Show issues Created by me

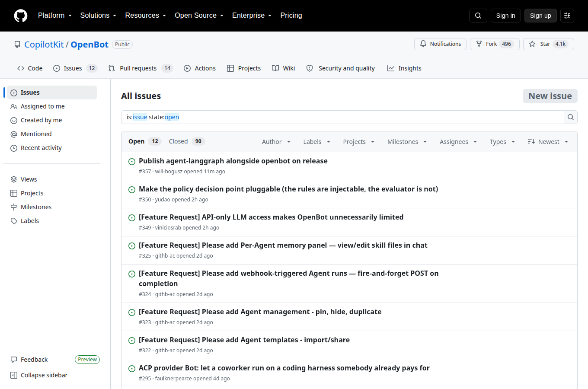[x=52, y=120]
